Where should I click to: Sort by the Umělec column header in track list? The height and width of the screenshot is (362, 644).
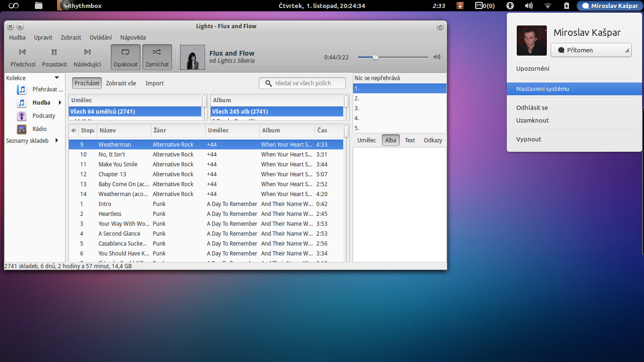tap(232, 131)
